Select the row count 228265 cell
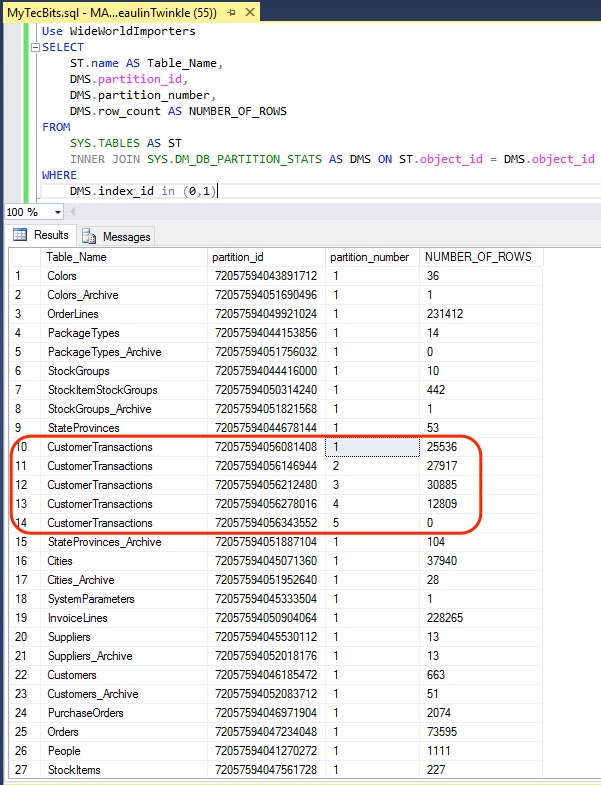 pos(481,618)
